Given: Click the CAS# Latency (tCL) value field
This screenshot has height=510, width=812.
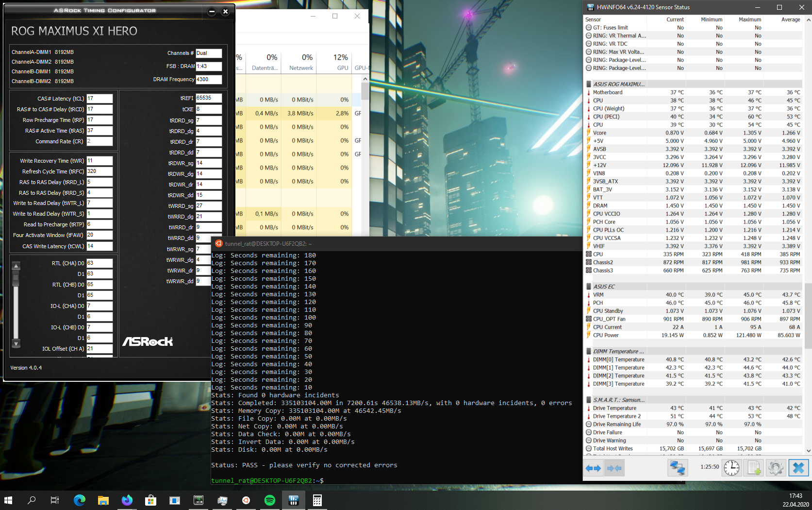Looking at the screenshot, I should (99, 98).
